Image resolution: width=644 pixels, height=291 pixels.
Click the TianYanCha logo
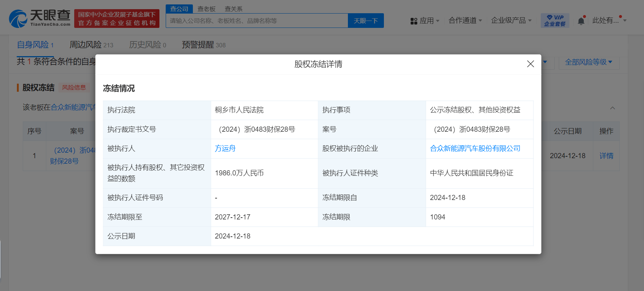(x=40, y=18)
